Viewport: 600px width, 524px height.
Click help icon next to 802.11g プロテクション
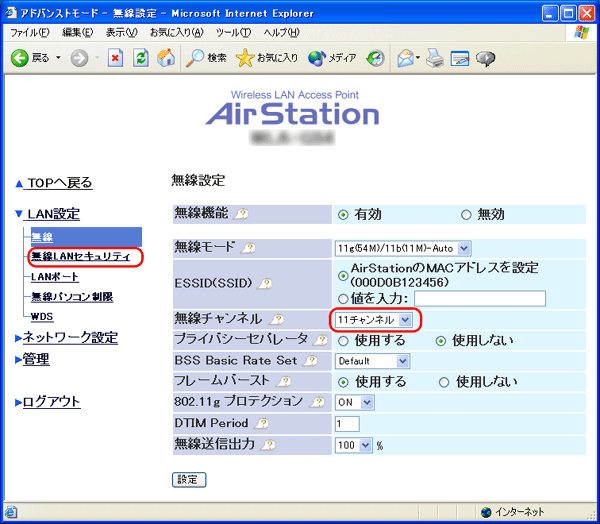point(317,402)
